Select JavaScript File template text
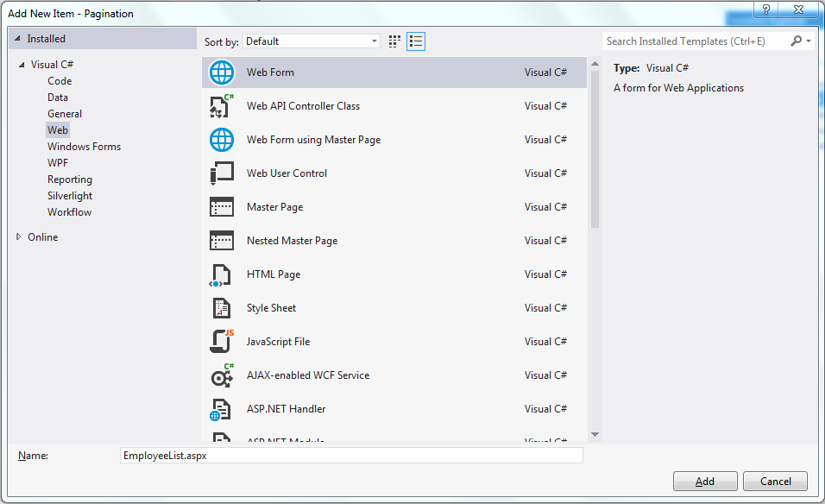The image size is (825, 504). point(278,342)
